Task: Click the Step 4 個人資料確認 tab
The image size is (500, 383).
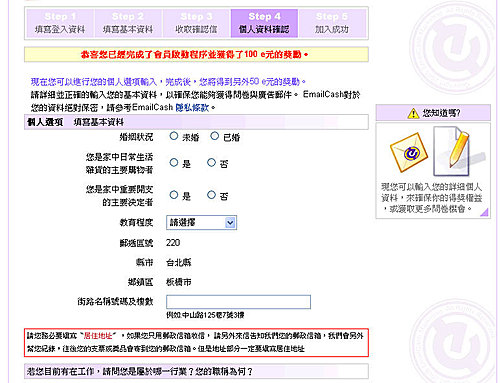Action: tap(264, 23)
